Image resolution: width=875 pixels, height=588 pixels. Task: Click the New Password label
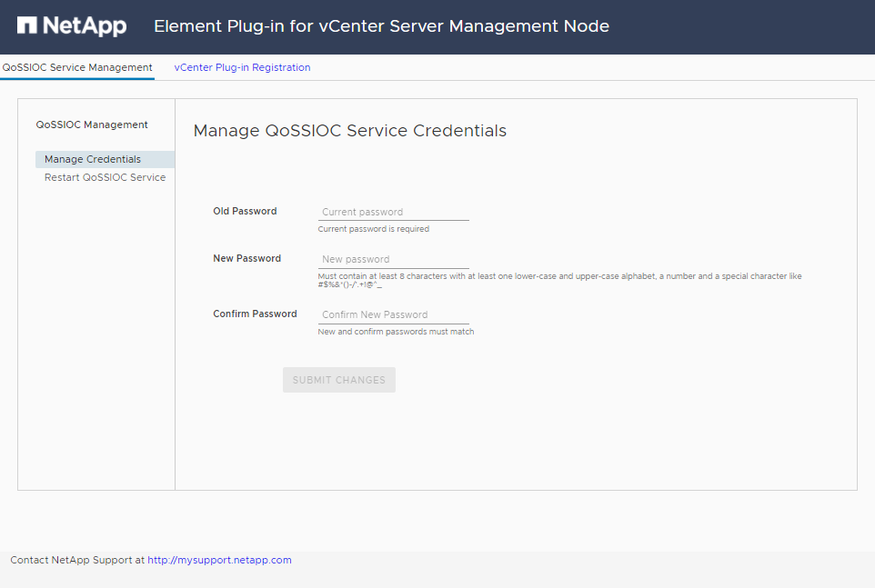[246, 258]
